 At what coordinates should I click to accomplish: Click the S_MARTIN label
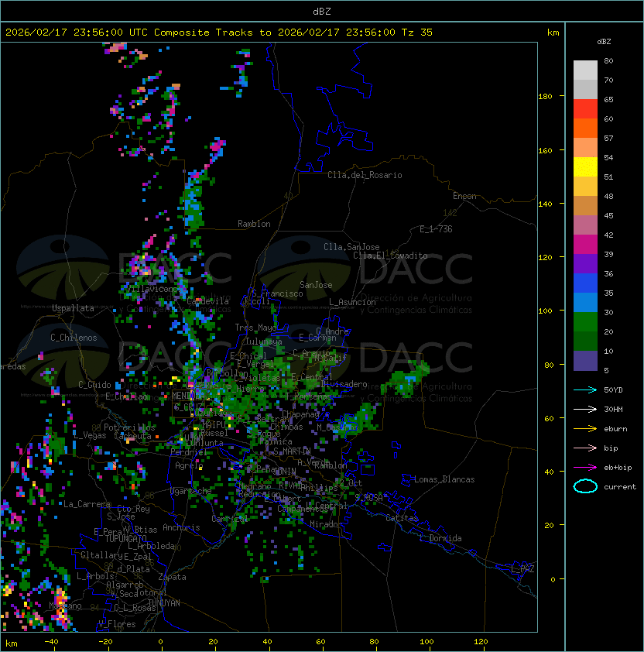pos(292,451)
